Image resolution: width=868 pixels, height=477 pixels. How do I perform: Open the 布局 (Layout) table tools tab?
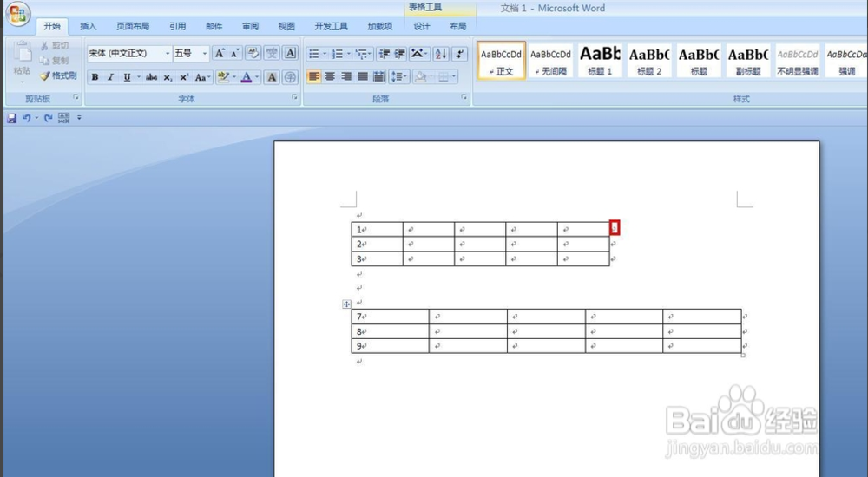tap(457, 26)
